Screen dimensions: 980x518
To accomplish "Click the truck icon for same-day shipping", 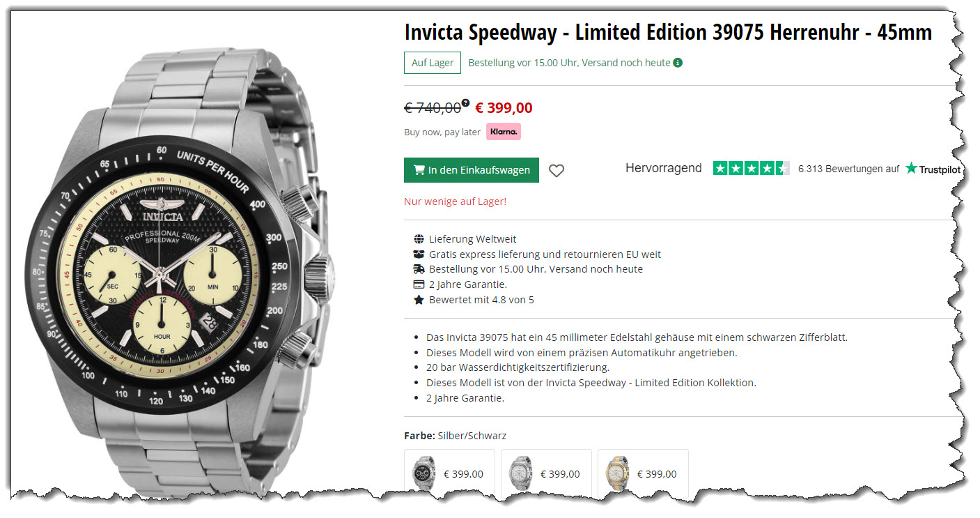I will [419, 269].
